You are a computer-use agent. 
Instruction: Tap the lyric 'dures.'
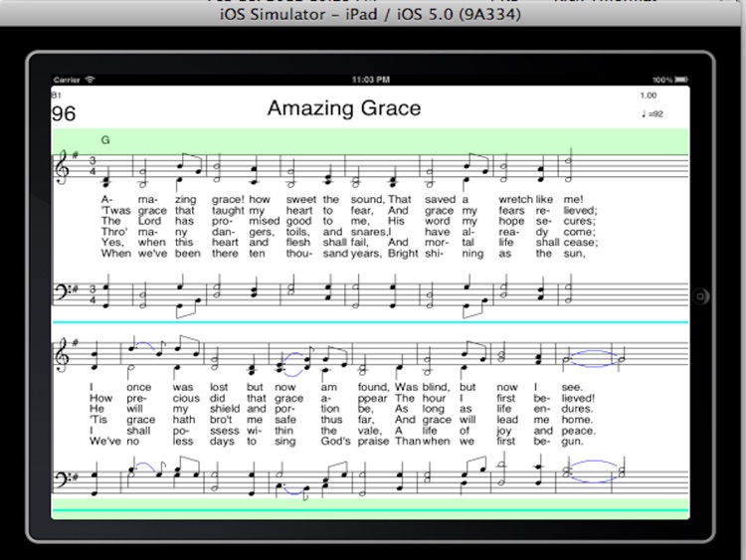[x=577, y=409]
